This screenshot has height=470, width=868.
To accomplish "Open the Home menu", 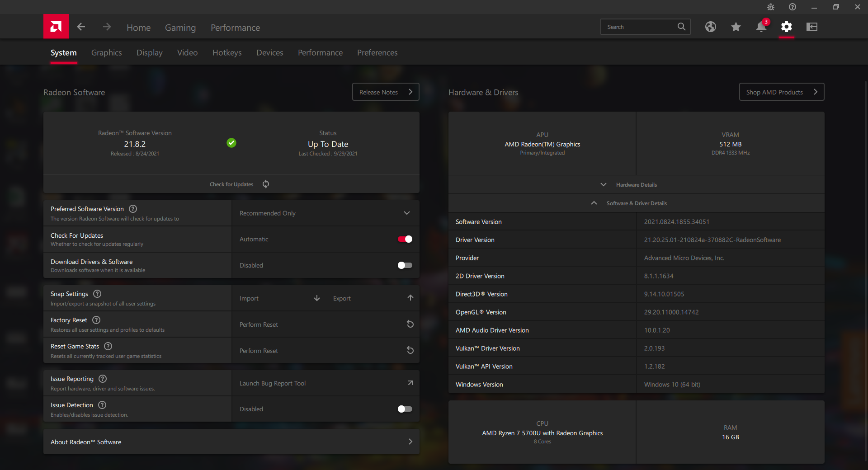I will tap(139, 28).
